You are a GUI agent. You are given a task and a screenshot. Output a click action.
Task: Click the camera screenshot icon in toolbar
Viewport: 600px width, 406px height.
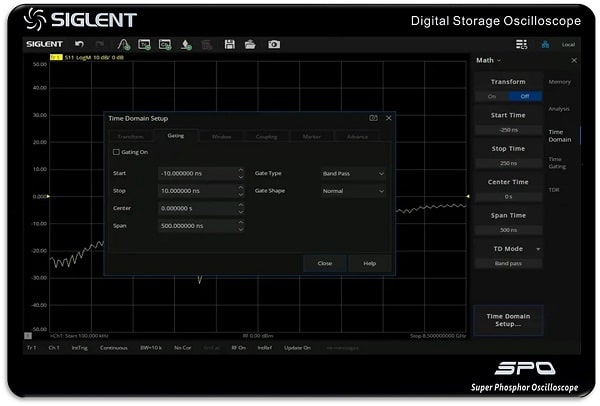pos(274,44)
